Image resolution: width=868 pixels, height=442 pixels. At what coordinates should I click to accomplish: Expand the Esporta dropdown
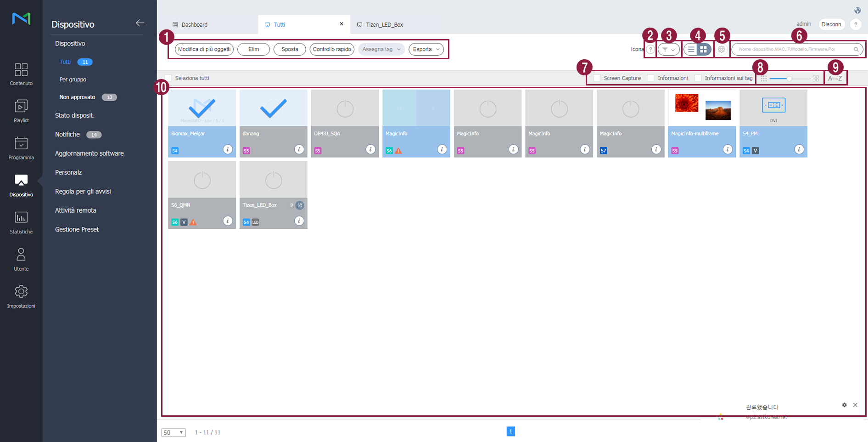point(426,49)
